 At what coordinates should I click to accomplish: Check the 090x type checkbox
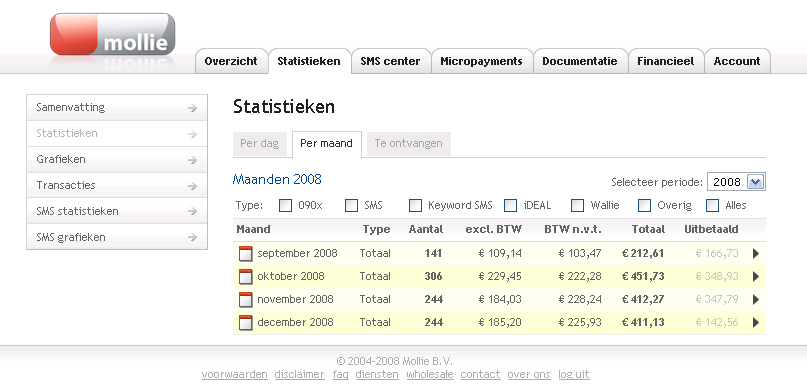[285, 206]
